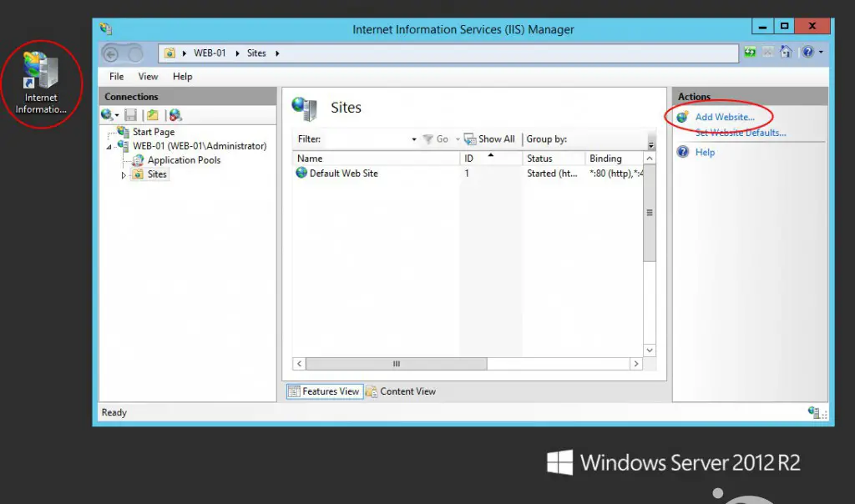Click Sites in the address breadcrumb
This screenshot has width=855, height=504.
pyautogui.click(x=256, y=53)
